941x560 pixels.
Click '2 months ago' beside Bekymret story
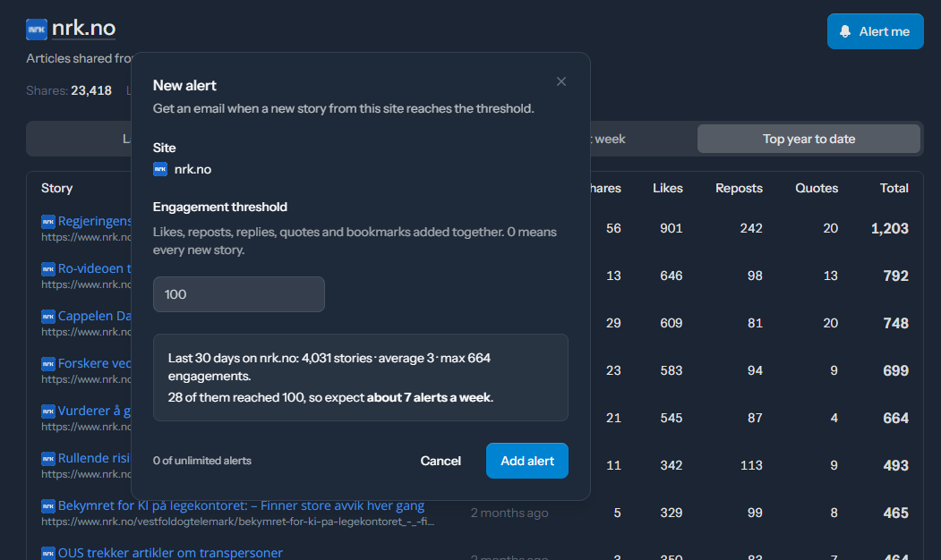(x=509, y=513)
